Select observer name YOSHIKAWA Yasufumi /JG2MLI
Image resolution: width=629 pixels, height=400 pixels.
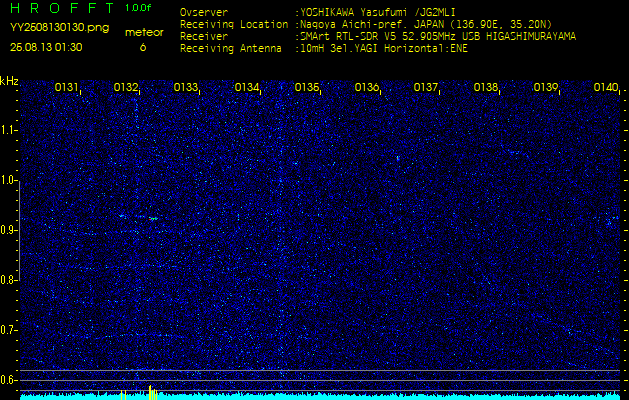click(377, 12)
